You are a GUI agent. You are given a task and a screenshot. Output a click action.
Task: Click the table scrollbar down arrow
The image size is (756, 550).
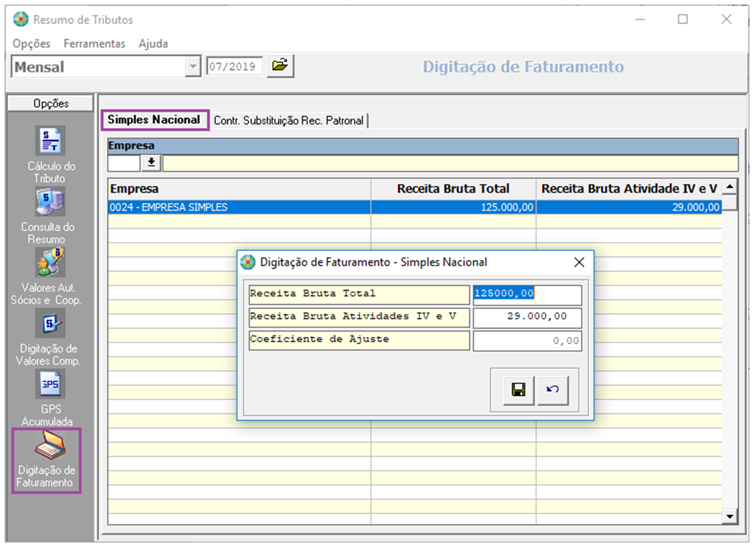pos(729,516)
